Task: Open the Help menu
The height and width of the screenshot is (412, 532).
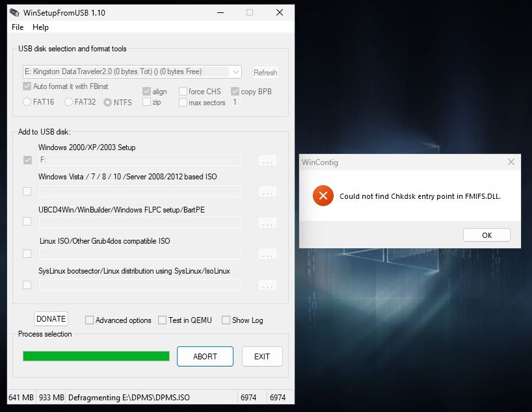Action: click(x=40, y=27)
